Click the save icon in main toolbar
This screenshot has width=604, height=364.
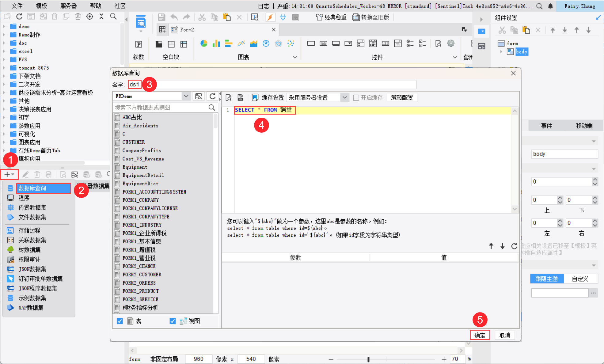point(161,17)
